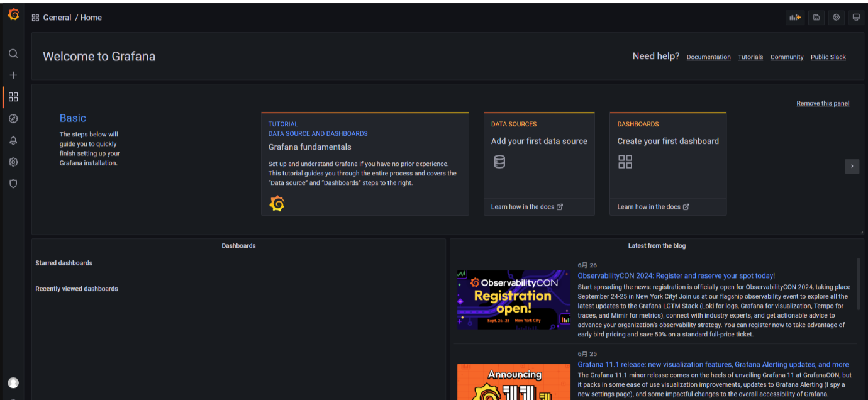Open the Documentation help link
868x400 pixels.
[708, 57]
